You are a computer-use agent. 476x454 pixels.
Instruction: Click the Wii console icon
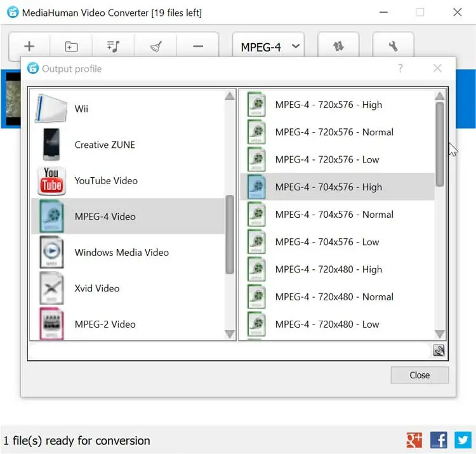[51, 109]
